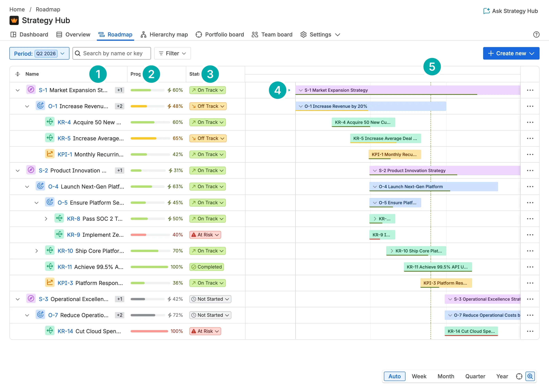Switch timeline scale to Month
This screenshot has height=392, width=549.
(x=446, y=376)
